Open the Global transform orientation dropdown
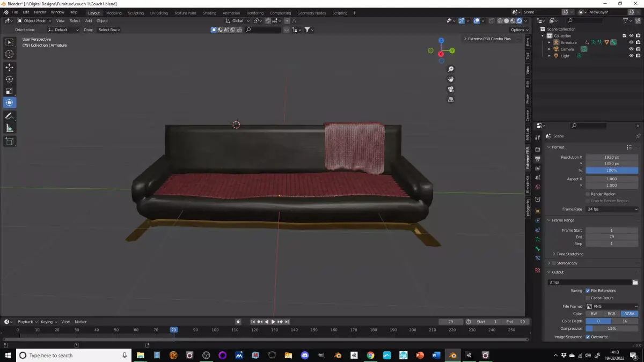 coord(237,21)
